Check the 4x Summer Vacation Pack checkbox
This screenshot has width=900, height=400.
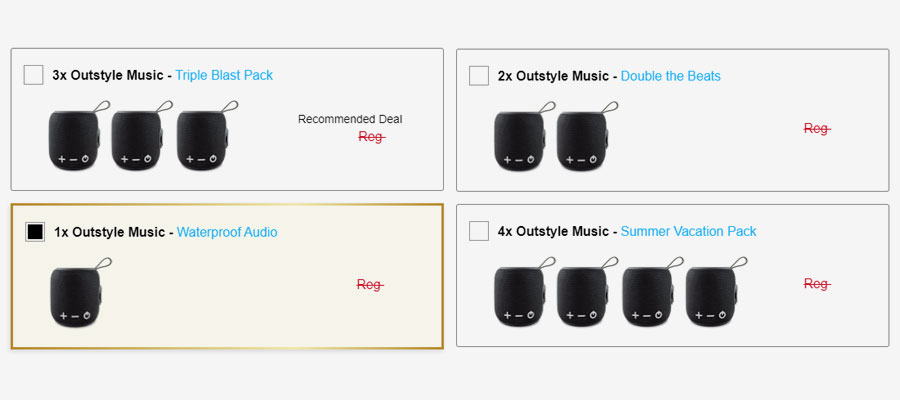click(479, 231)
